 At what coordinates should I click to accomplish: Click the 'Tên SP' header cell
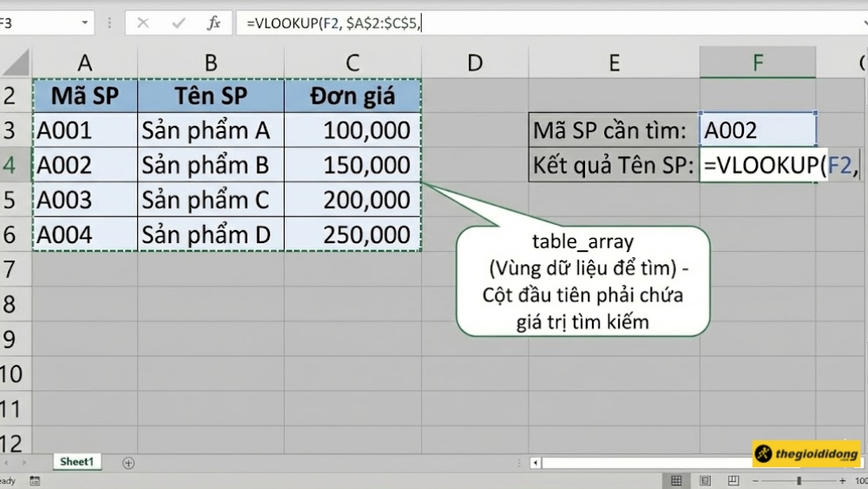pos(211,96)
